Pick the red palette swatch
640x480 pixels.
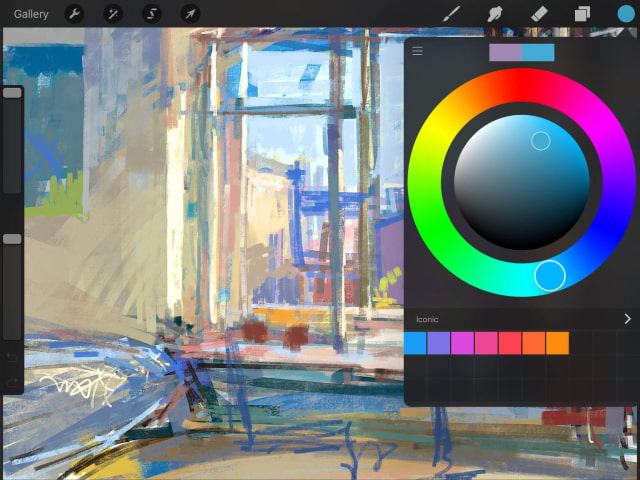coord(510,343)
